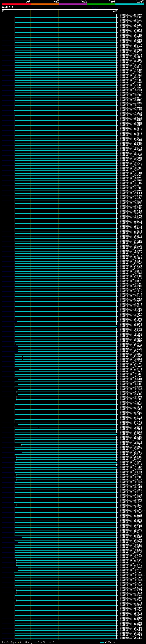Select hit label UniRef100_P30165
Screen dimensions: 146x644
click(131, 357)
